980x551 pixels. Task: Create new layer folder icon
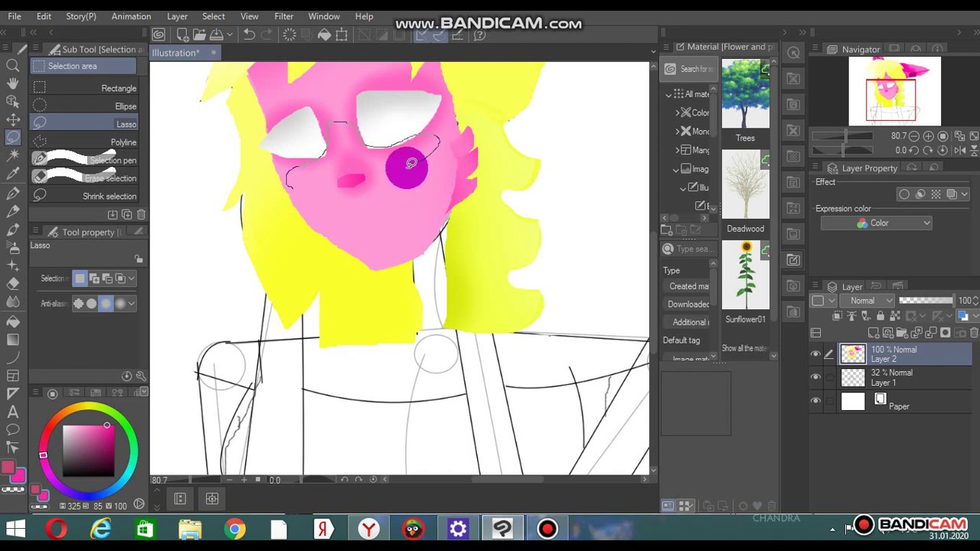(x=902, y=333)
